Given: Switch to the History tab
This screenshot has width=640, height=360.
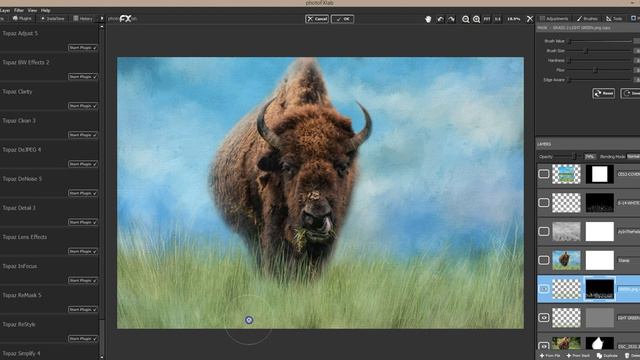Looking at the screenshot, I should click(x=83, y=19).
